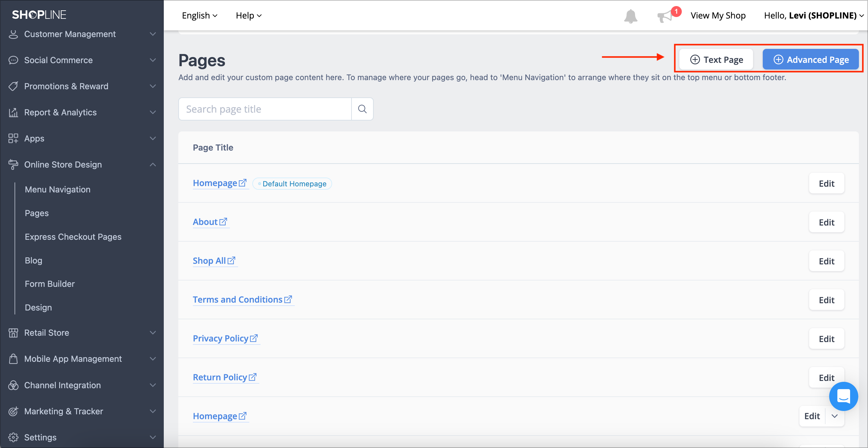Expand the Apps chevron
The image size is (868, 448).
pyautogui.click(x=153, y=138)
